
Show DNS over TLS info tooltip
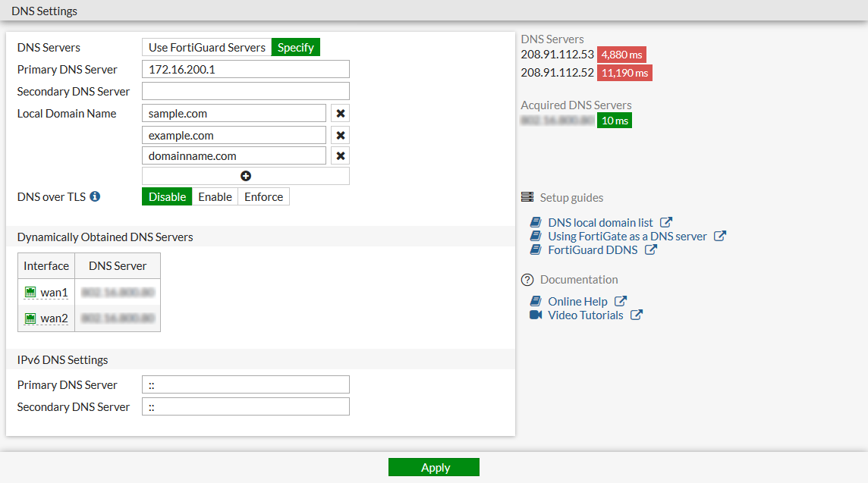95,196
